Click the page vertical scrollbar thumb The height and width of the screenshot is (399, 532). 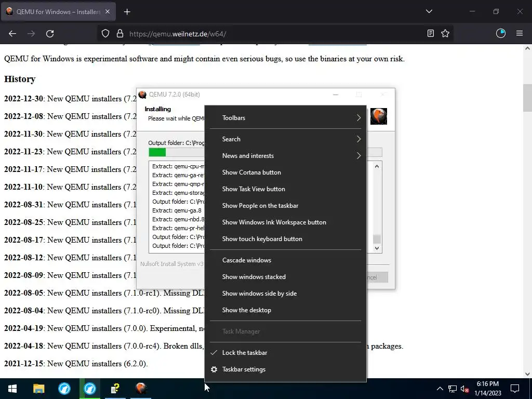click(527, 98)
